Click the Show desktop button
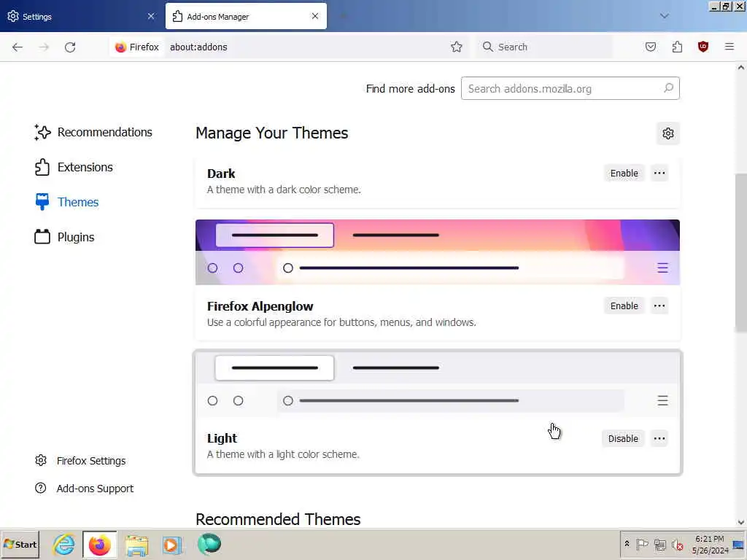747x560 pixels. pos(739,544)
